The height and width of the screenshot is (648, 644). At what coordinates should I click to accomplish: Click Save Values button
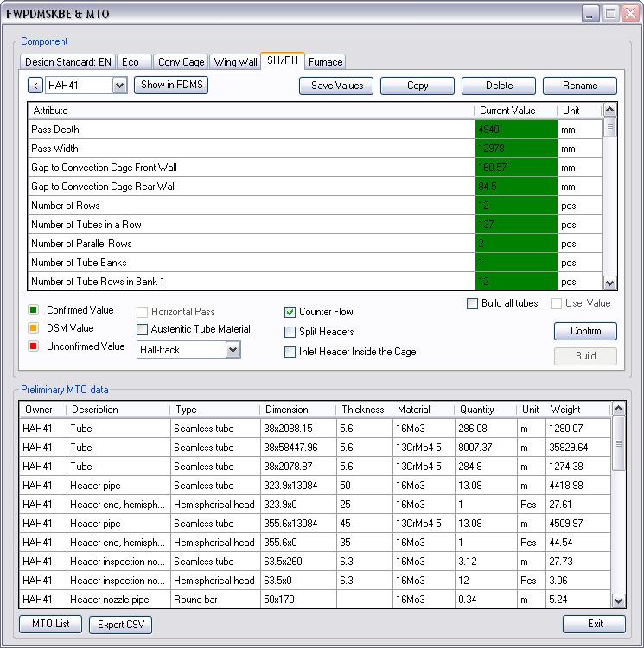click(x=336, y=86)
